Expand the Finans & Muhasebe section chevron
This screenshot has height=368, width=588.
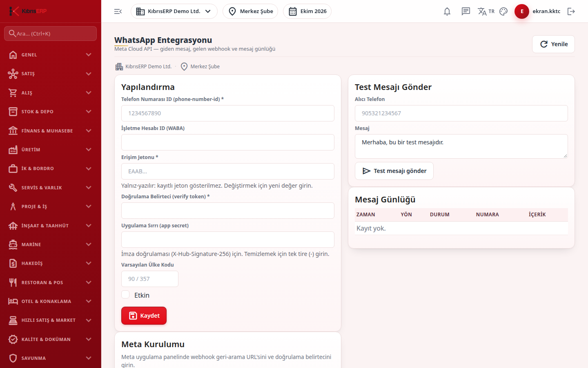click(x=89, y=131)
